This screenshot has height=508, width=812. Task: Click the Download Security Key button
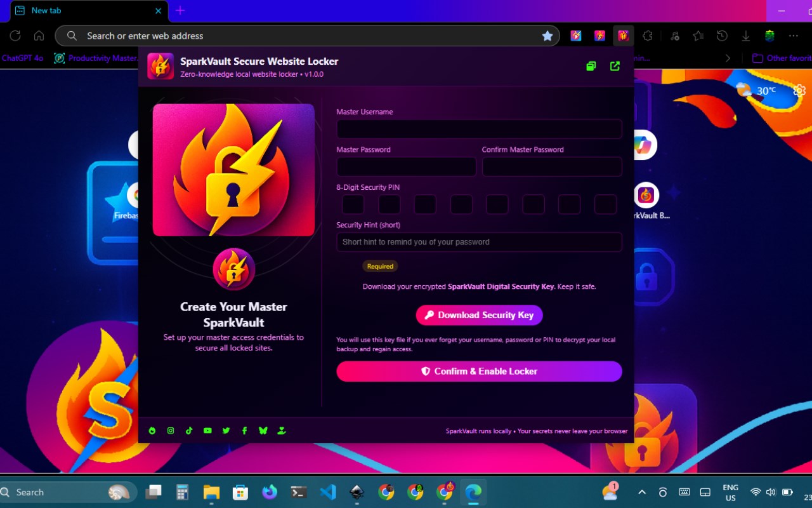click(x=479, y=315)
